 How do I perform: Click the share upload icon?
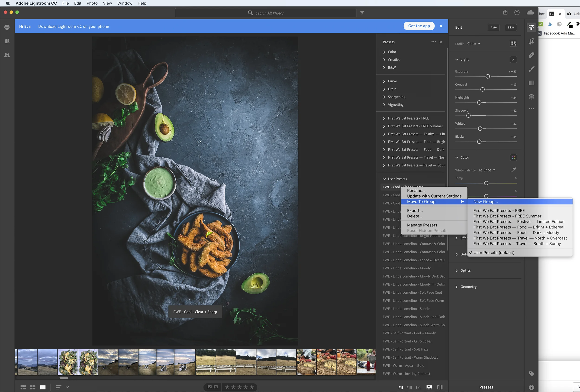505,12
